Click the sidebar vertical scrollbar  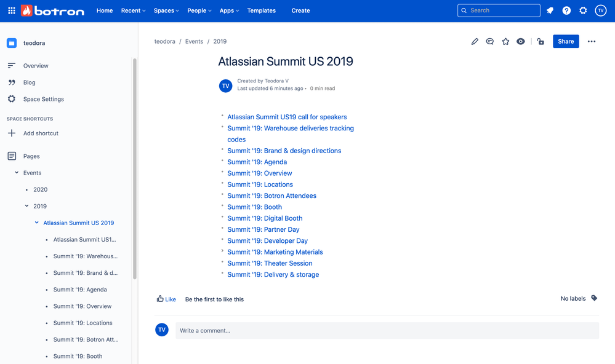(x=135, y=168)
